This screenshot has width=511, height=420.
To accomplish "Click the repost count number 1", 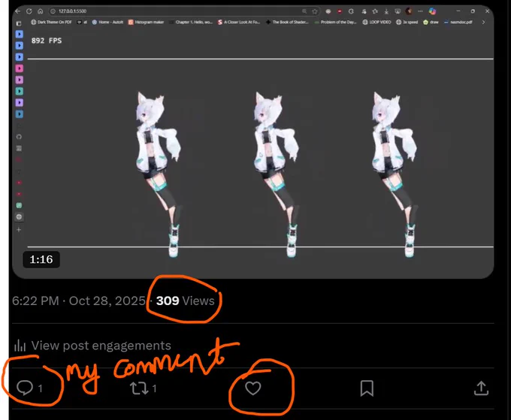I will [154, 388].
